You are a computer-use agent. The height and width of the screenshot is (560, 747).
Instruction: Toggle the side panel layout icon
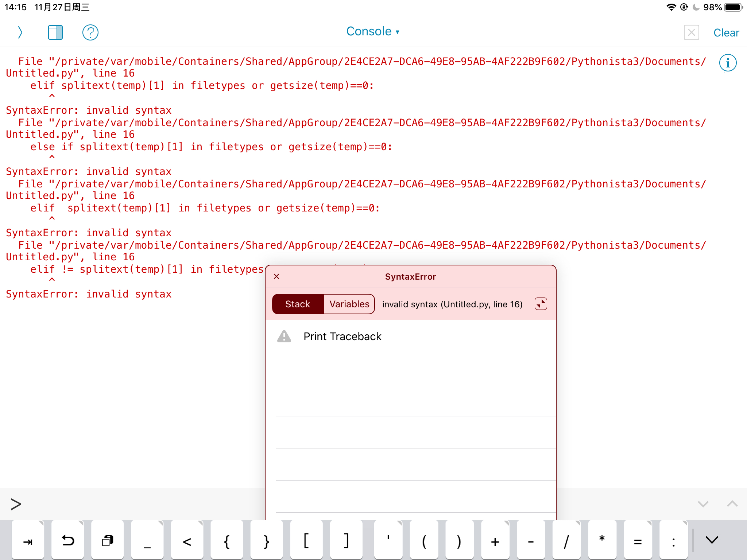point(55,32)
